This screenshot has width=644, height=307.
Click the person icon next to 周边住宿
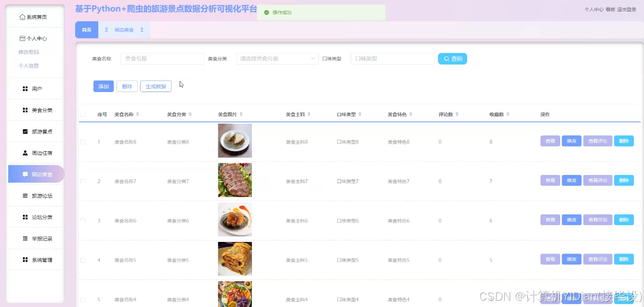tap(25, 153)
